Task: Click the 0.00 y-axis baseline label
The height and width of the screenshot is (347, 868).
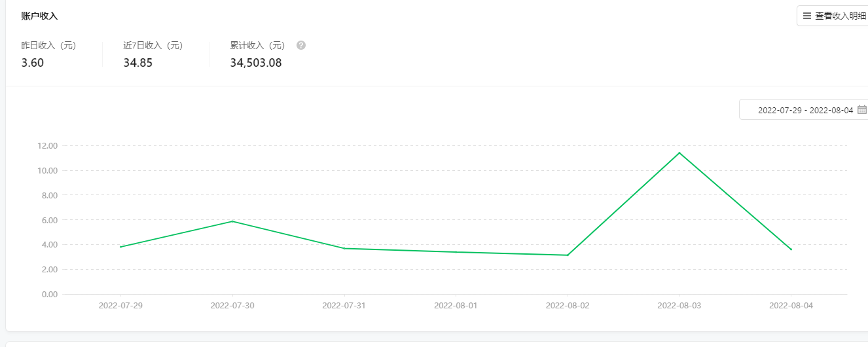Action: (50, 294)
